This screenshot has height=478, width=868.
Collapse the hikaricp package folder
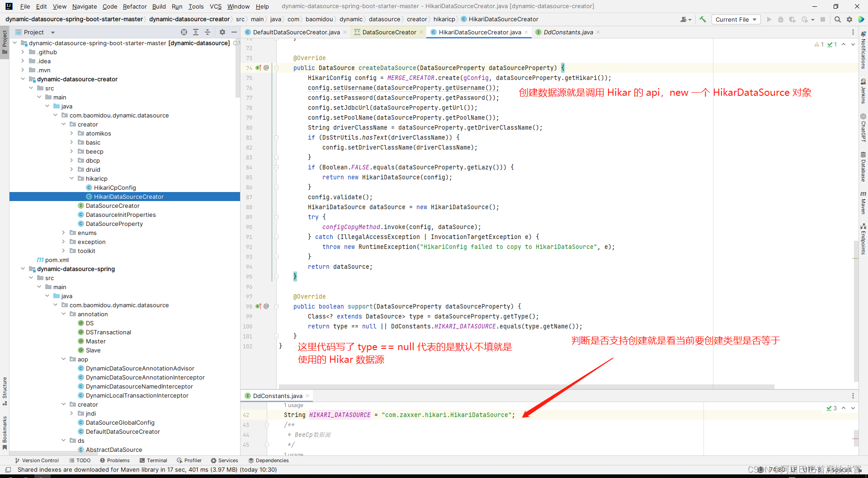pyautogui.click(x=71, y=178)
